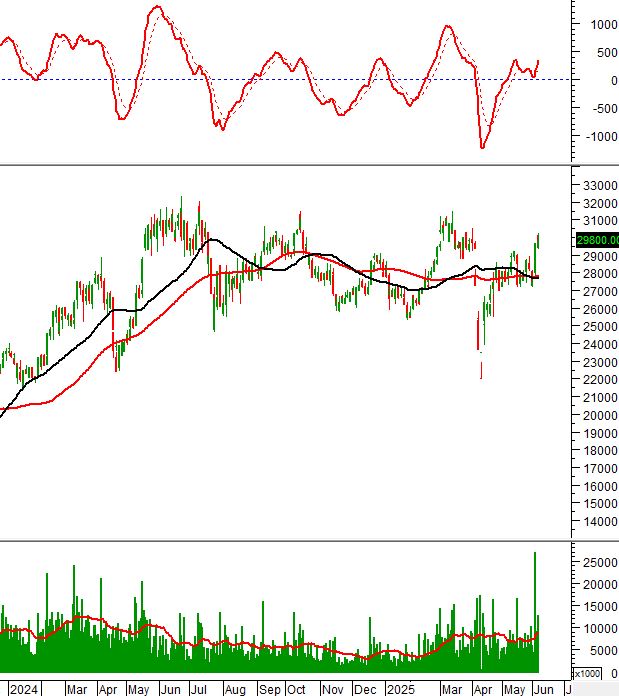Select the 2025 year marker on time axis
Screen dimensions: 619x696
tap(400, 689)
